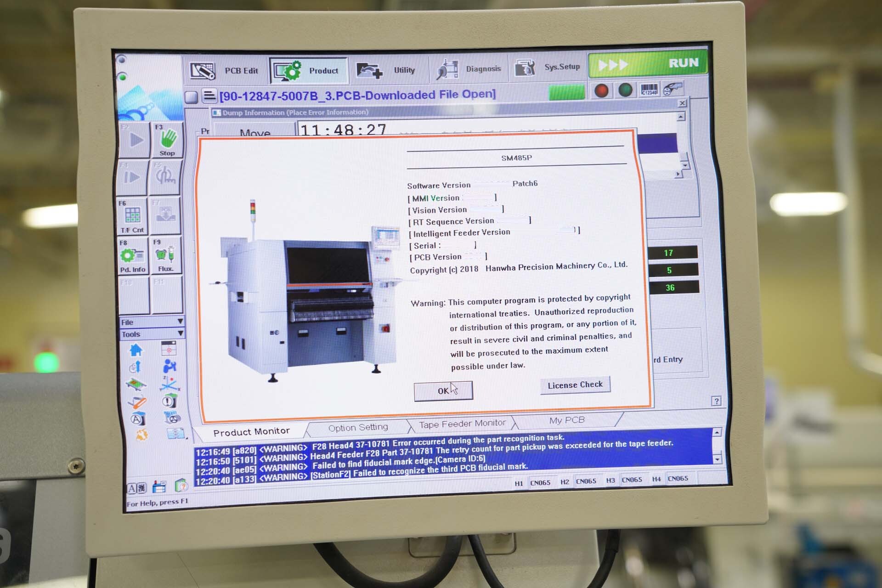Click scroll-down arrow in Dump Information list
Image resolution: width=882 pixels, height=588 pixels.
(685, 165)
